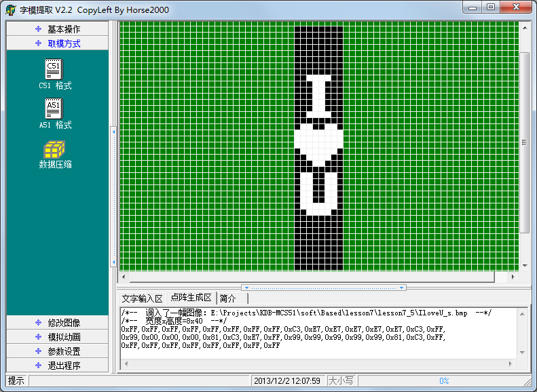537x392 pixels.
Task: Click the down arrow of grid's vertical scrollbar
Action: pyautogui.click(x=524, y=265)
